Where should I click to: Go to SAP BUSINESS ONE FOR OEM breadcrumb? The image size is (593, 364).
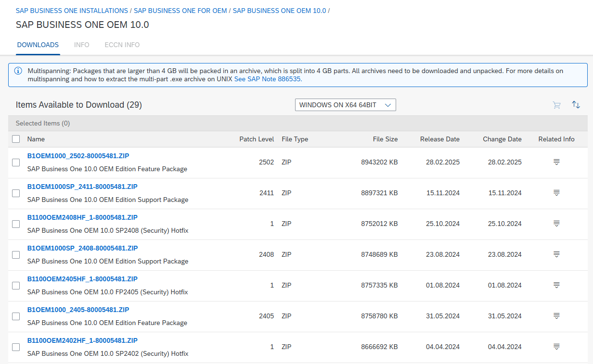point(180,11)
